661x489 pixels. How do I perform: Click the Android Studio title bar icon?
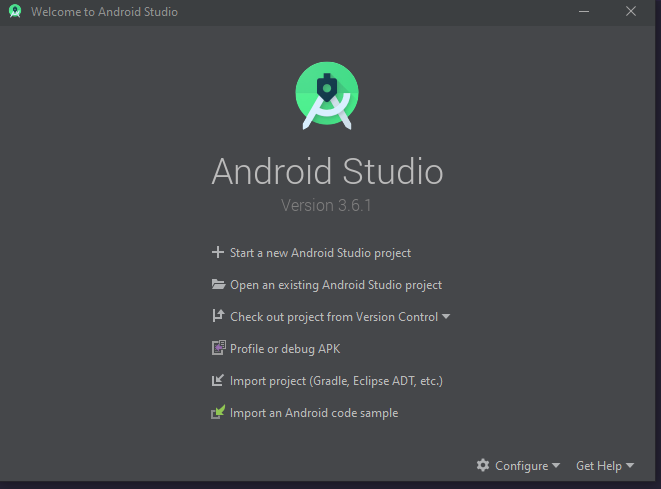[x=15, y=11]
